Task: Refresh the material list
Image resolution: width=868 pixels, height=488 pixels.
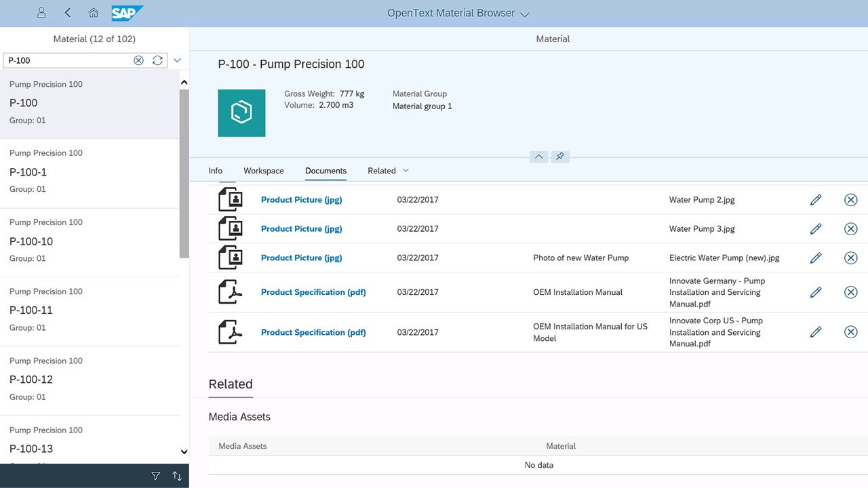Action: [x=157, y=60]
